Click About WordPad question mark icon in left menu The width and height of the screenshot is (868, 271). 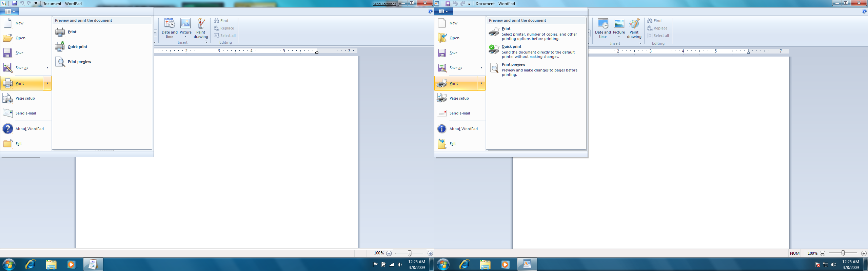[x=7, y=129]
